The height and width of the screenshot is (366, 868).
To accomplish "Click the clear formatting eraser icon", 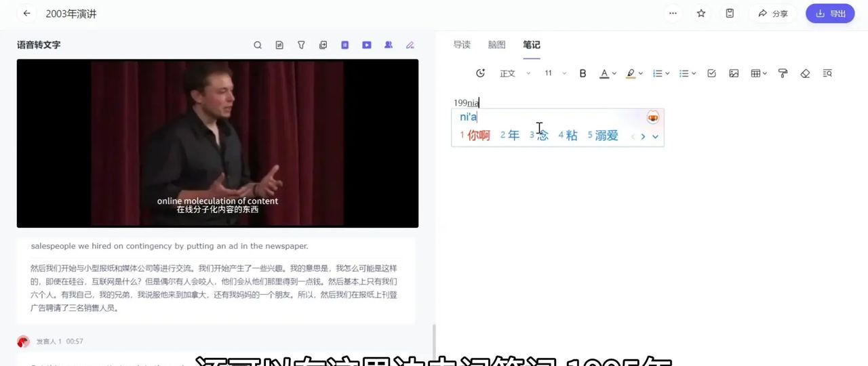I will click(x=805, y=73).
